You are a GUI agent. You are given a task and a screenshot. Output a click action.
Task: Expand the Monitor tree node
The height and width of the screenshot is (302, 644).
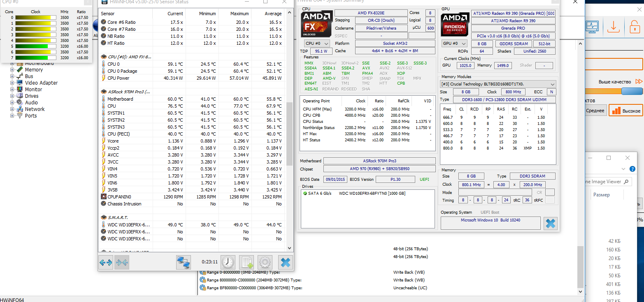coord(12,90)
